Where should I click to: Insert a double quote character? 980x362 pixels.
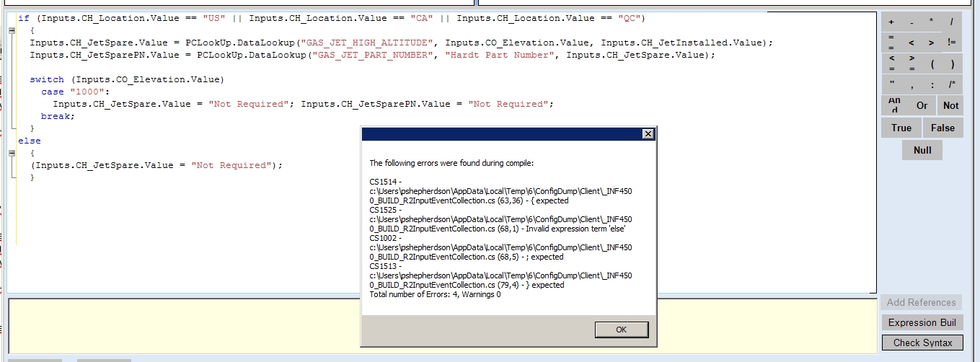[891, 84]
